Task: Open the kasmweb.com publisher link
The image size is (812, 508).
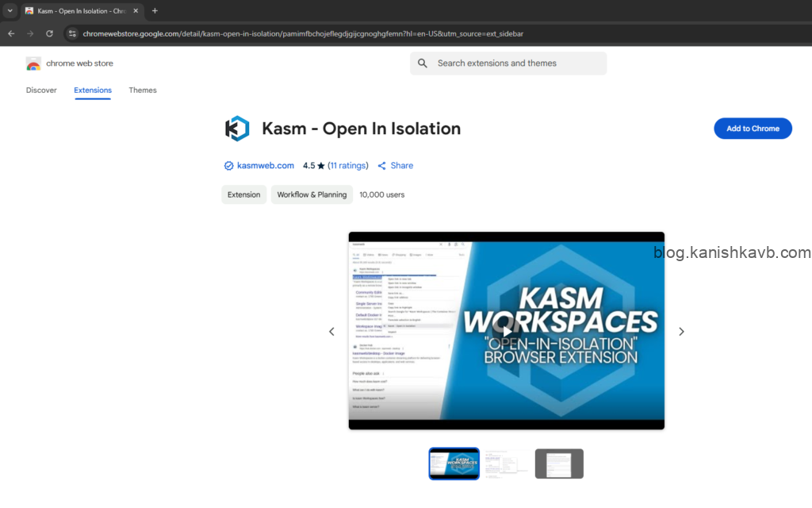Action: (x=265, y=166)
